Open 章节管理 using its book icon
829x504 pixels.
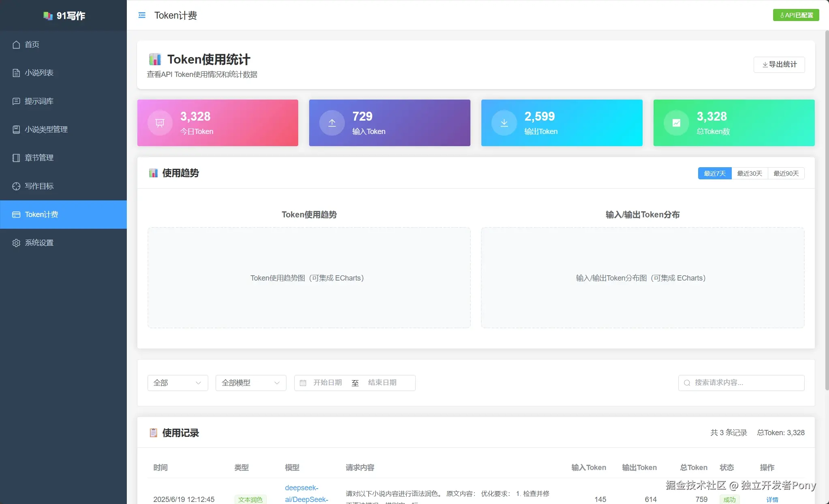(16, 158)
